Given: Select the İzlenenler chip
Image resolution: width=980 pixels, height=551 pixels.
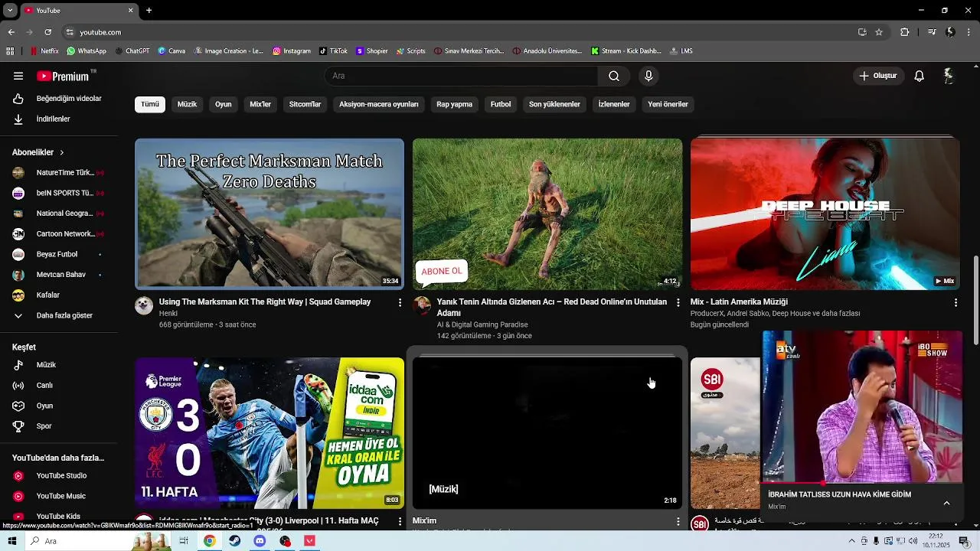Looking at the screenshot, I should 614,104.
